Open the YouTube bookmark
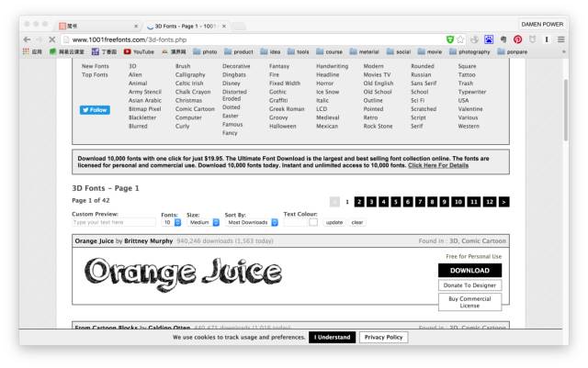The width and height of the screenshot is (588, 368). coord(139,51)
